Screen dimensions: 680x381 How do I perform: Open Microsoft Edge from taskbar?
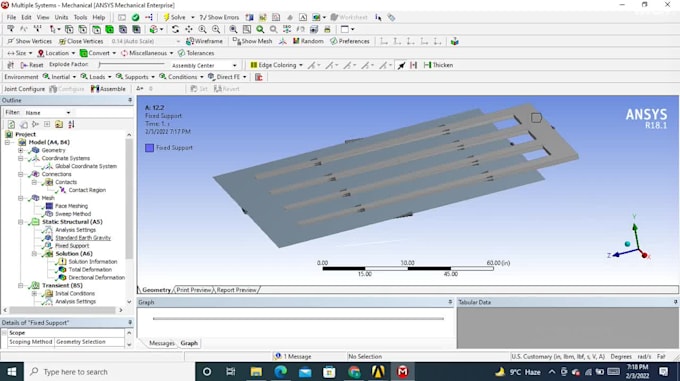pos(280,371)
